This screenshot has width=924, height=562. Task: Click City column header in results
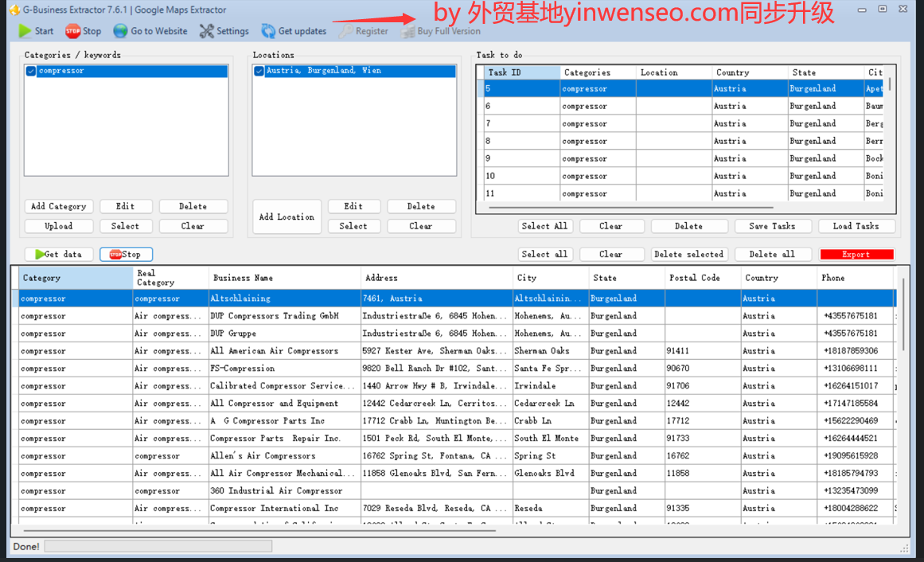point(551,278)
